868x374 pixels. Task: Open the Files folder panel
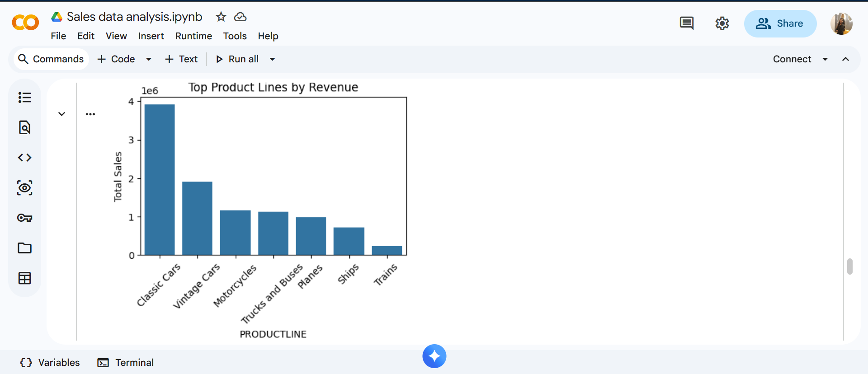coord(24,248)
